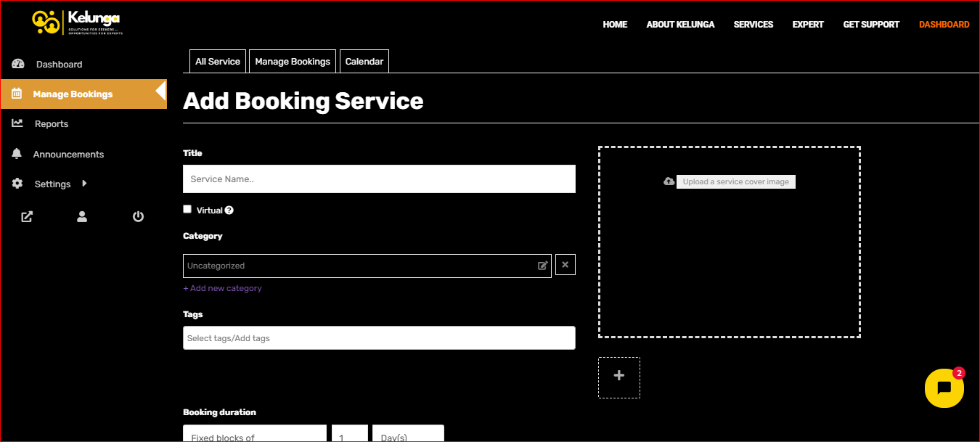Open the Uncategorized category dropdown
The height and width of the screenshot is (442, 980).
click(356, 266)
